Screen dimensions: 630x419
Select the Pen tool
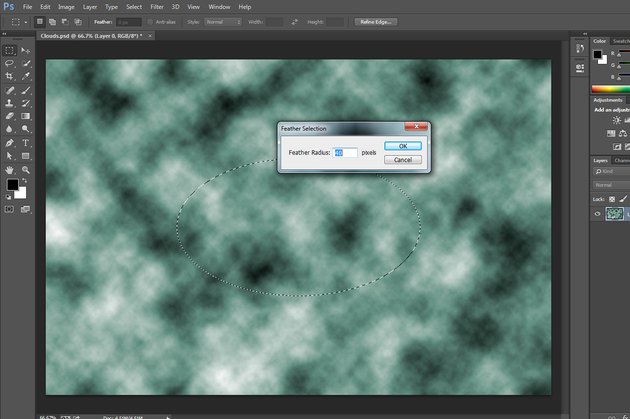(x=9, y=143)
